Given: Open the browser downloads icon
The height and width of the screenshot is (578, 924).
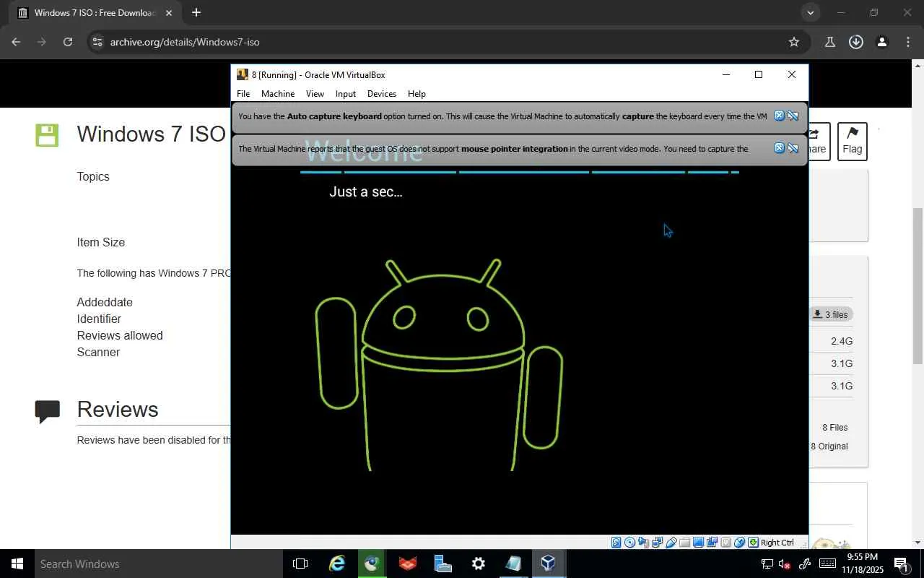Looking at the screenshot, I should [856, 42].
